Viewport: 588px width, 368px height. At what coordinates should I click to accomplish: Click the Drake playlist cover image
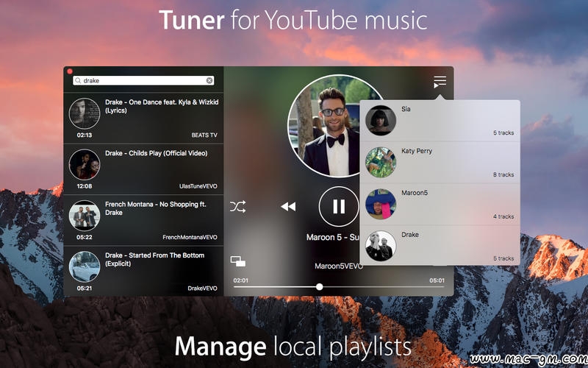381,246
